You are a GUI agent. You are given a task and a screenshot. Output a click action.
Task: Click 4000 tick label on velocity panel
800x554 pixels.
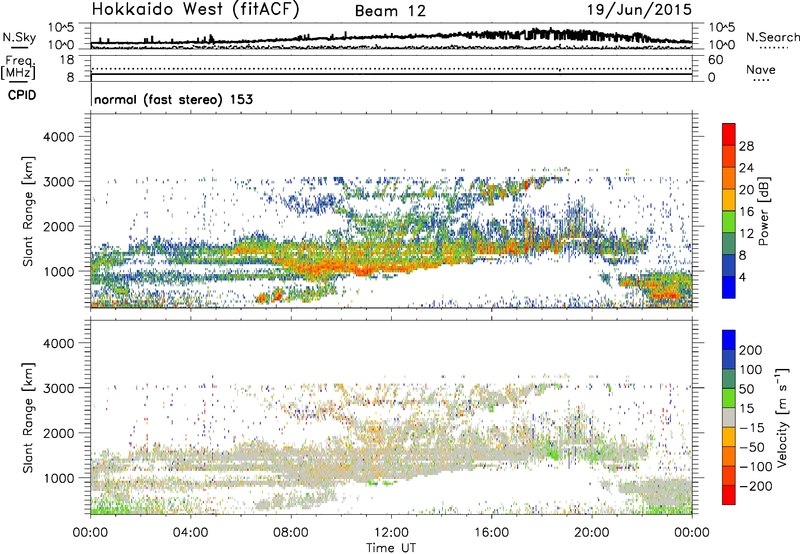59,343
